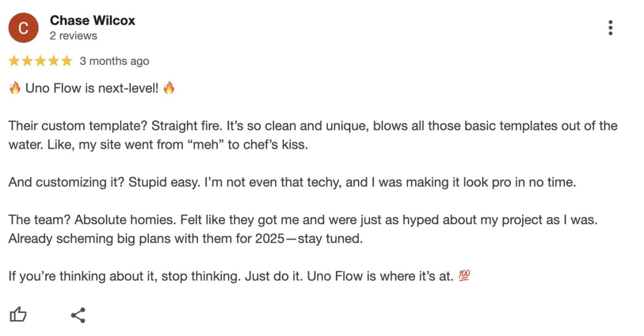Click the third star in the rating
This screenshot has width=644, height=336.
tap(40, 61)
